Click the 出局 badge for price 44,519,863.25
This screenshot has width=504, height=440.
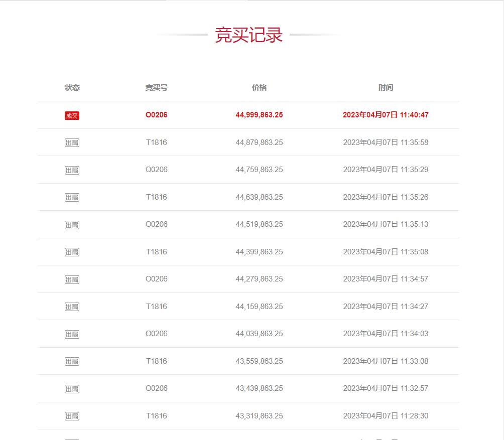click(72, 225)
